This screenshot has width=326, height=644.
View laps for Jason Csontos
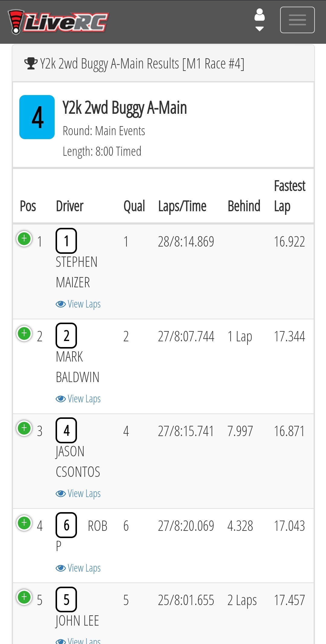click(x=78, y=493)
